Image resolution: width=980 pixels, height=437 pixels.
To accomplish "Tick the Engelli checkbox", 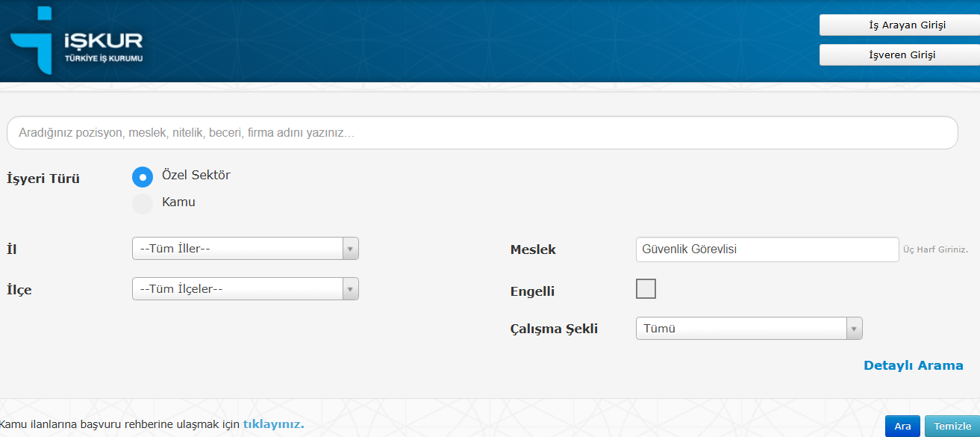I will click(x=646, y=289).
